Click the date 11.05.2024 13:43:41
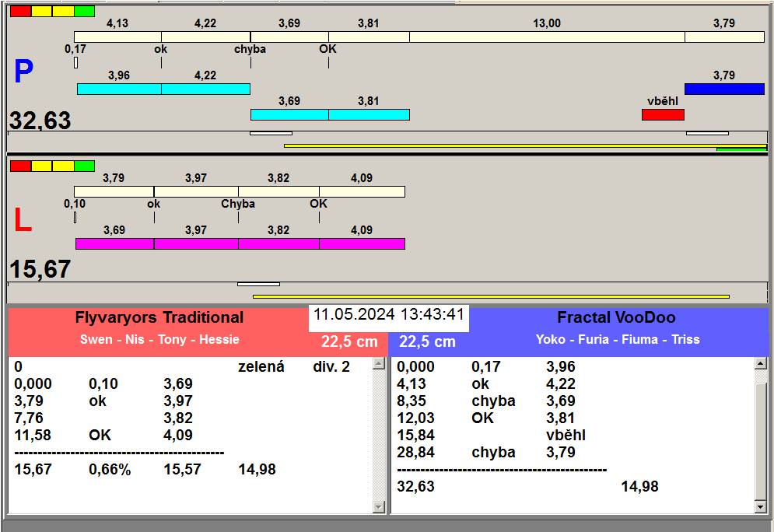The image size is (774, 532). pyautogui.click(x=389, y=314)
